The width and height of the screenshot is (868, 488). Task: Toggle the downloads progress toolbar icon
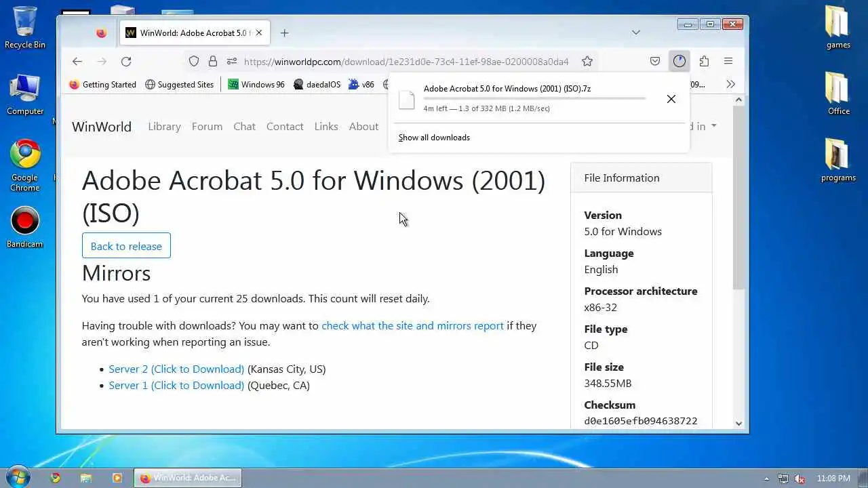pyautogui.click(x=679, y=61)
